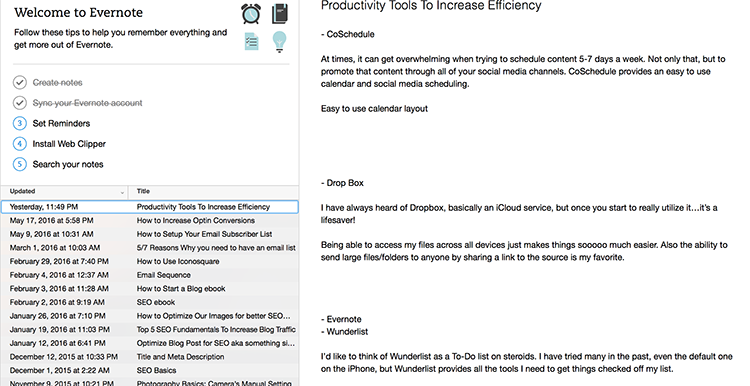Viewport: 750px width, 386px height.
Task: Click the dark notebook icon
Action: [x=280, y=13]
